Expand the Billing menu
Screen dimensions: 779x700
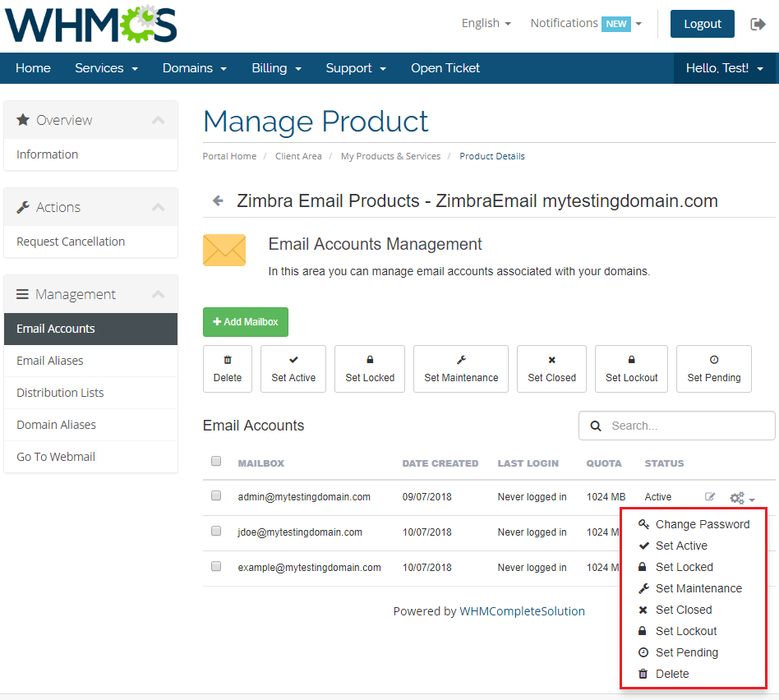pos(277,68)
